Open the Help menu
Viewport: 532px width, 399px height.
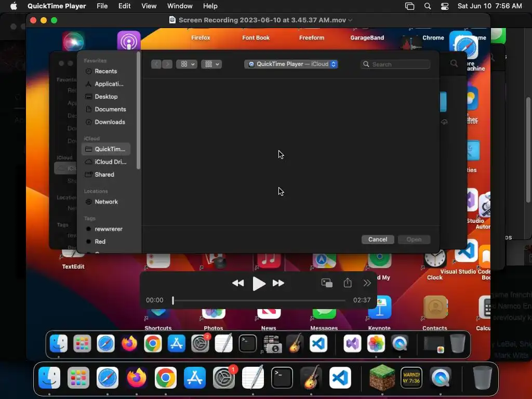[210, 6]
